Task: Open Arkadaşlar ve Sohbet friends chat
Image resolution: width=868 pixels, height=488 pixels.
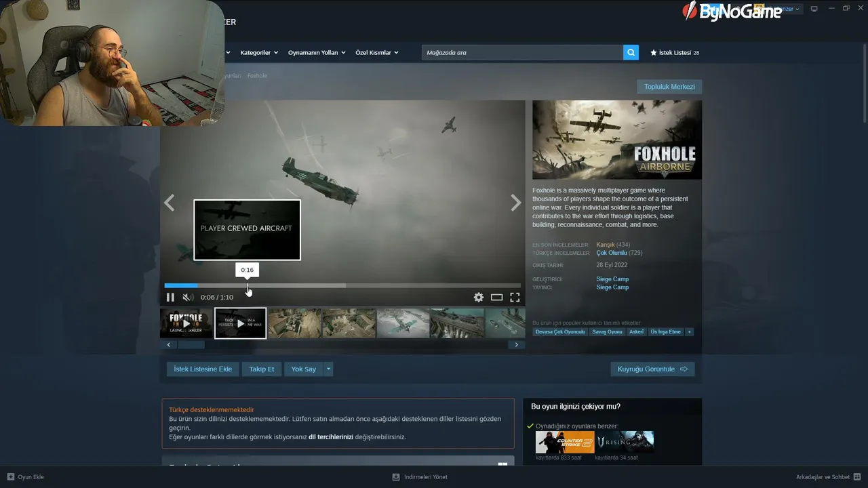Action: pos(829,477)
